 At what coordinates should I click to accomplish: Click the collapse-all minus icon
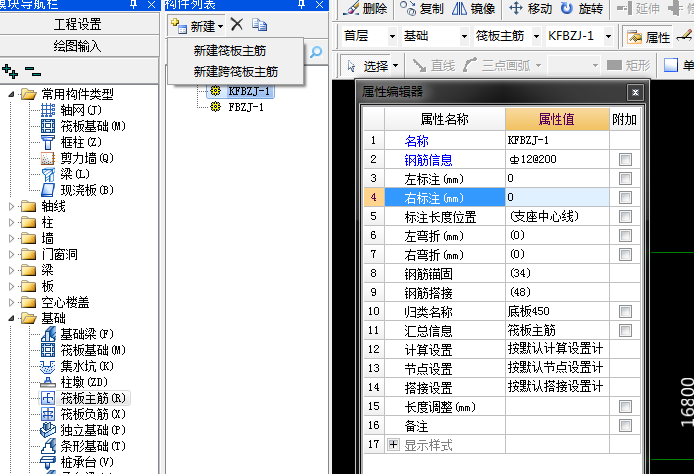click(33, 71)
